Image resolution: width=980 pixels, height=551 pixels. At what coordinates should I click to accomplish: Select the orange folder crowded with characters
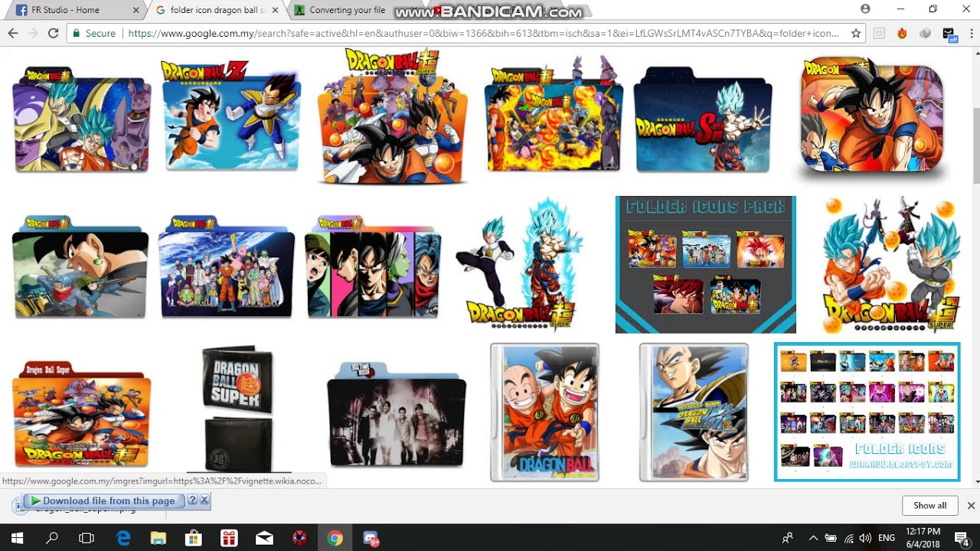[393, 116]
